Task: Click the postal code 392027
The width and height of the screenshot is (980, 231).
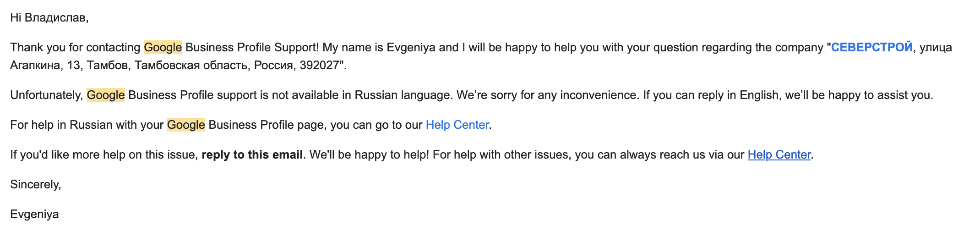Action: (x=319, y=66)
